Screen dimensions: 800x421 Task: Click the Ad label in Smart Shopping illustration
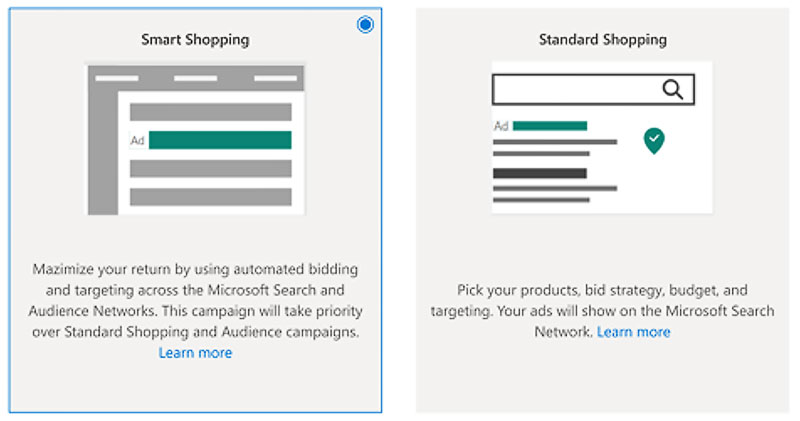[x=137, y=140]
